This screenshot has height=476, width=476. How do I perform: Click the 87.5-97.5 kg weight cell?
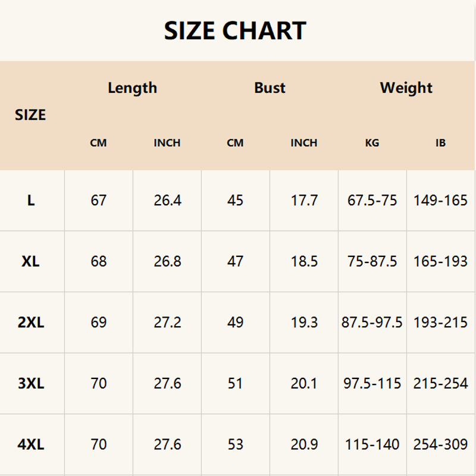click(372, 322)
